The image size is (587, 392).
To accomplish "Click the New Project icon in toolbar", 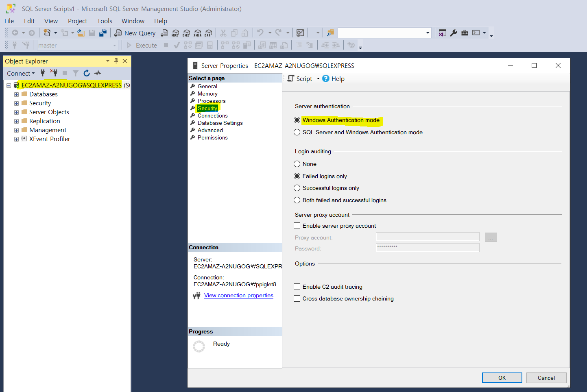I will [47, 33].
